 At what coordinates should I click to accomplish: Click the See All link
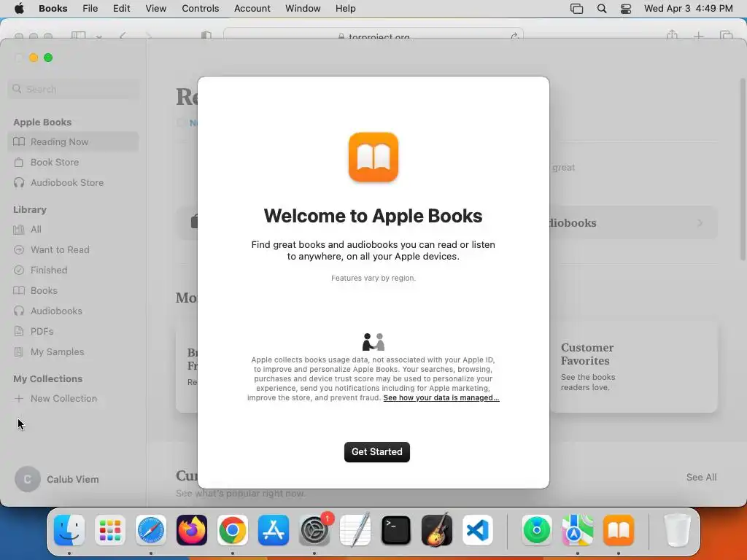pyautogui.click(x=701, y=477)
